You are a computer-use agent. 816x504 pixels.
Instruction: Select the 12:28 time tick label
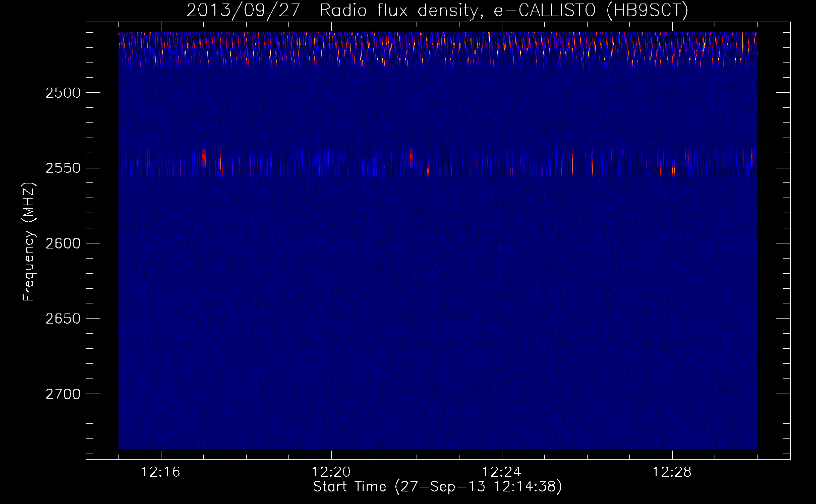click(x=672, y=472)
